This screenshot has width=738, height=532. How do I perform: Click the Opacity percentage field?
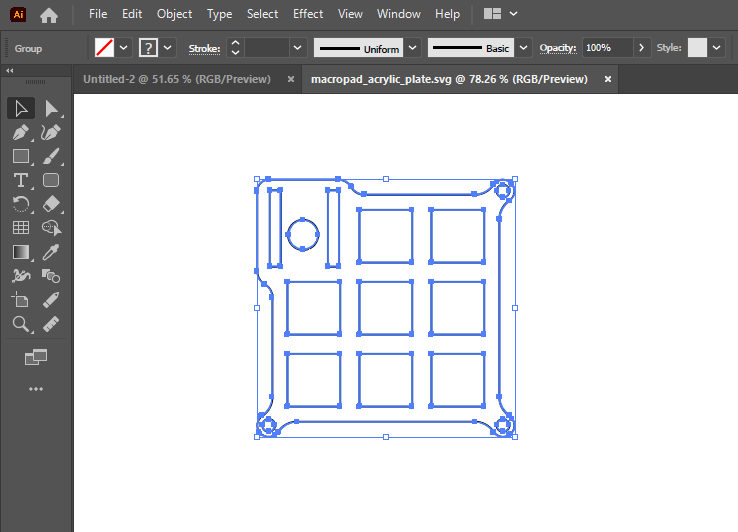pos(607,48)
